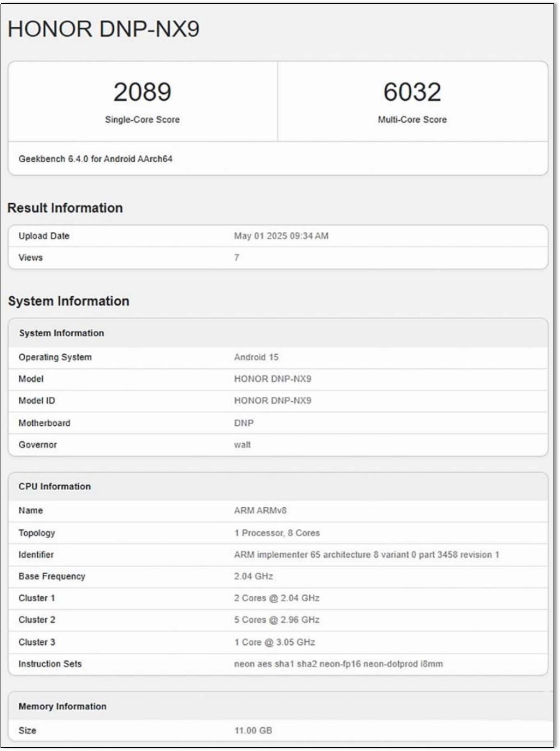The width and height of the screenshot is (560, 751).
Task: Click the Result Information heading
Action: point(65,208)
